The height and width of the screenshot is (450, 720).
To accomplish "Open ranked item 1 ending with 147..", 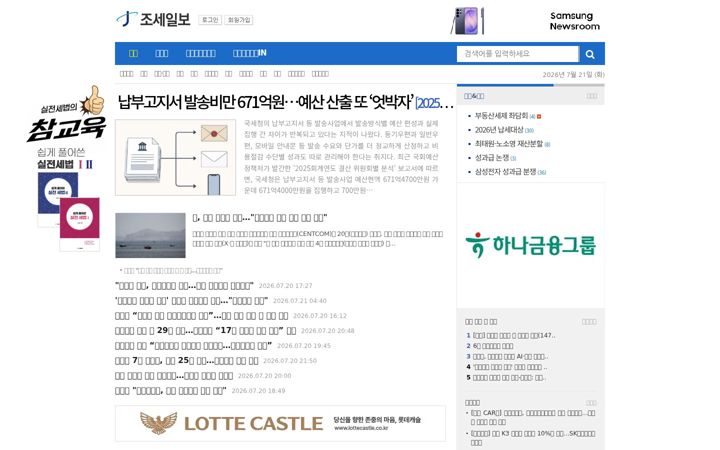I will [x=514, y=335].
